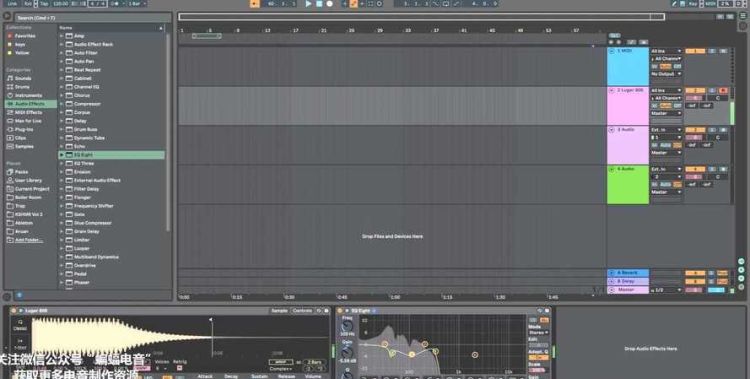The width and height of the screenshot is (750, 379).
Task: Select Multiband Dynamics in list
Action: tap(96, 257)
